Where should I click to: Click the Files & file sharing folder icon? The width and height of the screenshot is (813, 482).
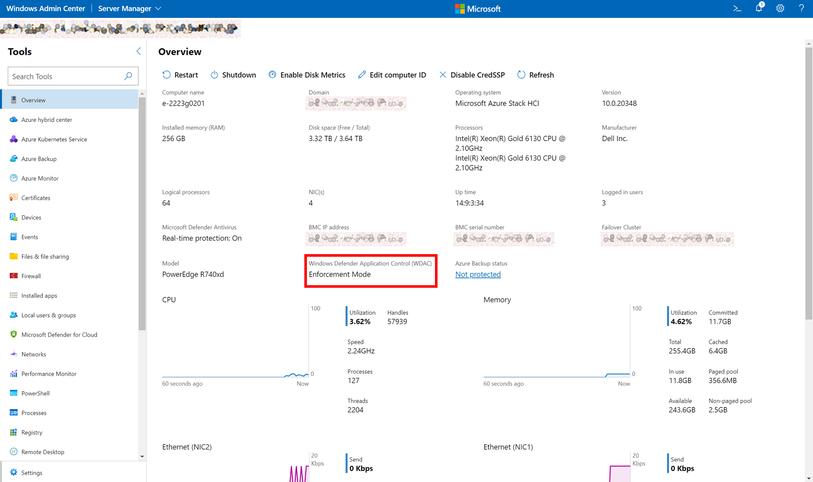13,257
